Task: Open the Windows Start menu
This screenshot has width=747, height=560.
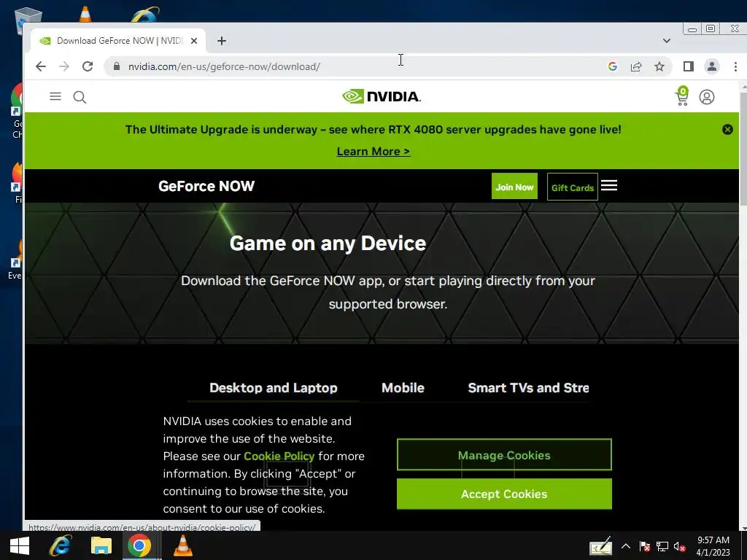Action: point(19,545)
